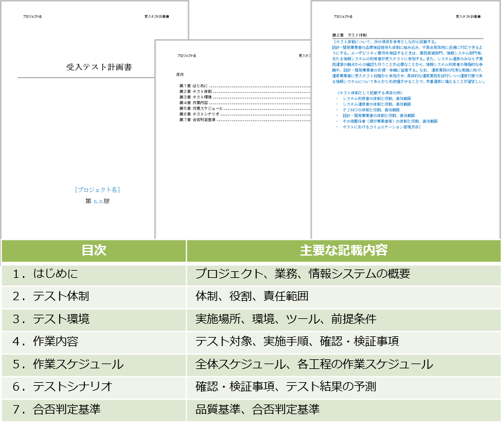This screenshot has height=425, width=504.
Task: Click the chapter page header プロジェクト名
Action: pyautogui.click(x=343, y=16)
